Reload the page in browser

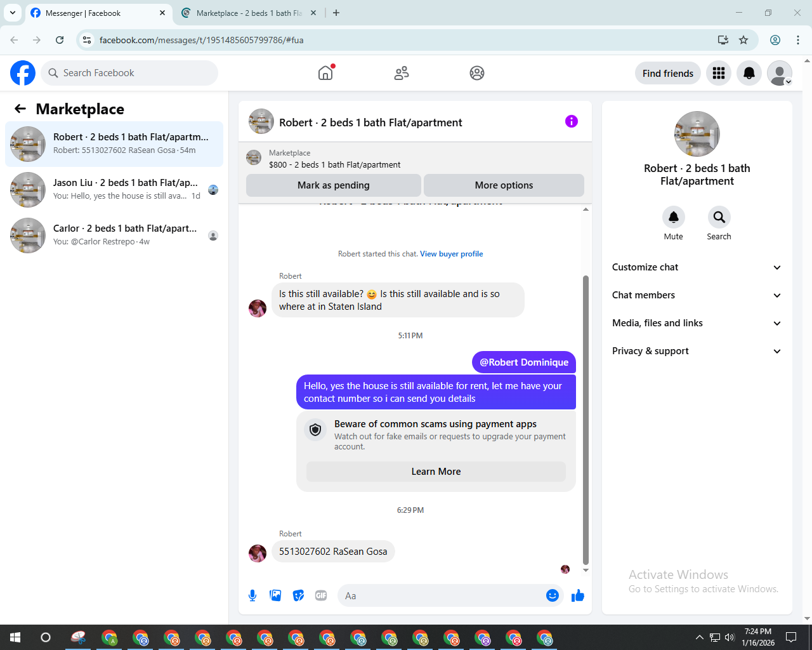click(60, 40)
